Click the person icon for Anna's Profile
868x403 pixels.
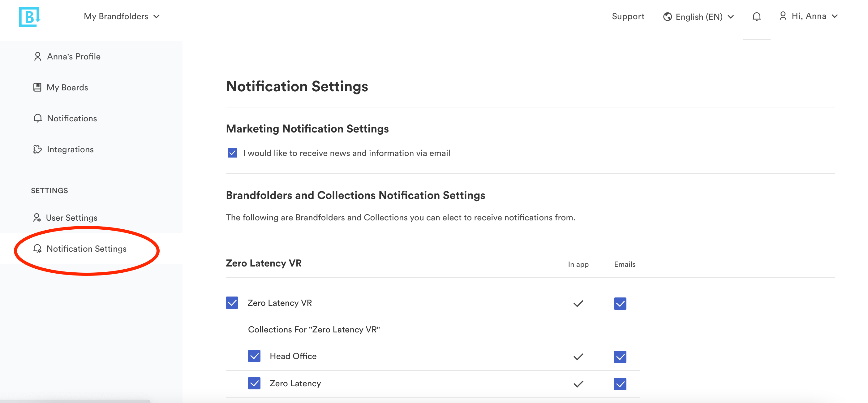click(x=37, y=56)
